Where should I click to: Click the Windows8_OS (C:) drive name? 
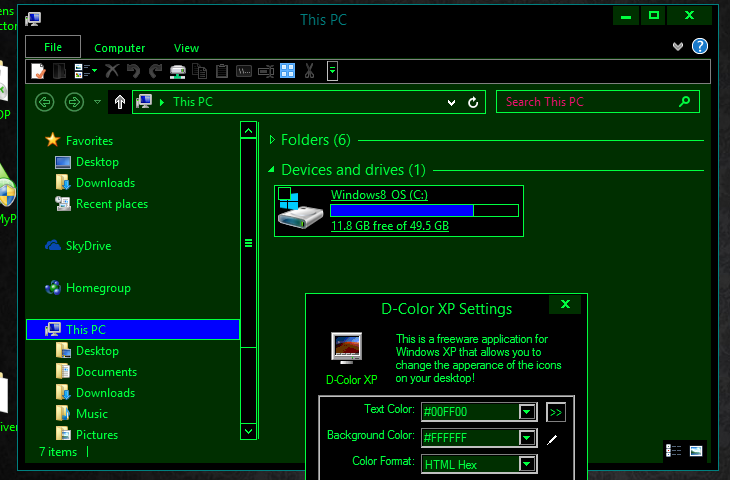(379, 195)
